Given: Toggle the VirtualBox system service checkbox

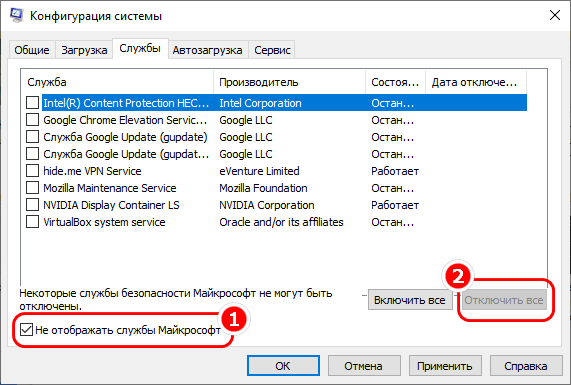Looking at the screenshot, I should click(32, 222).
